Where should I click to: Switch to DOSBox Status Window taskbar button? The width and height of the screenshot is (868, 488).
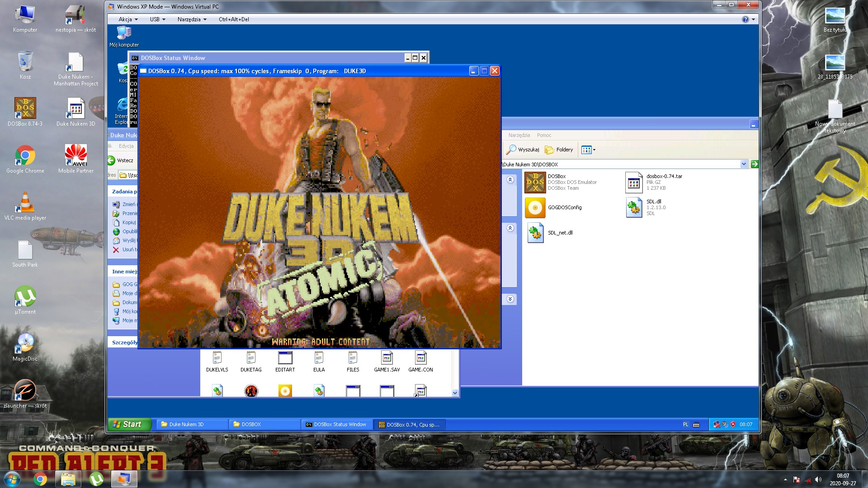(336, 424)
